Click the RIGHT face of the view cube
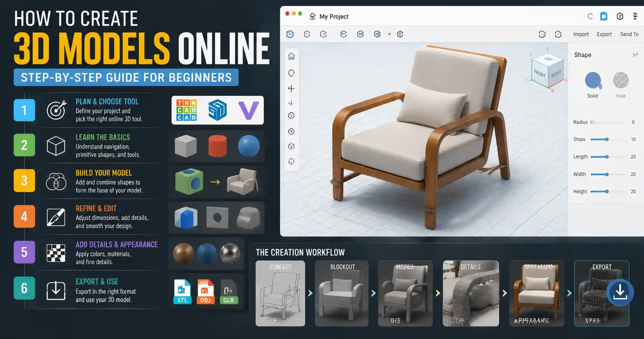Screen dimensions: 644x339 click(x=556, y=74)
